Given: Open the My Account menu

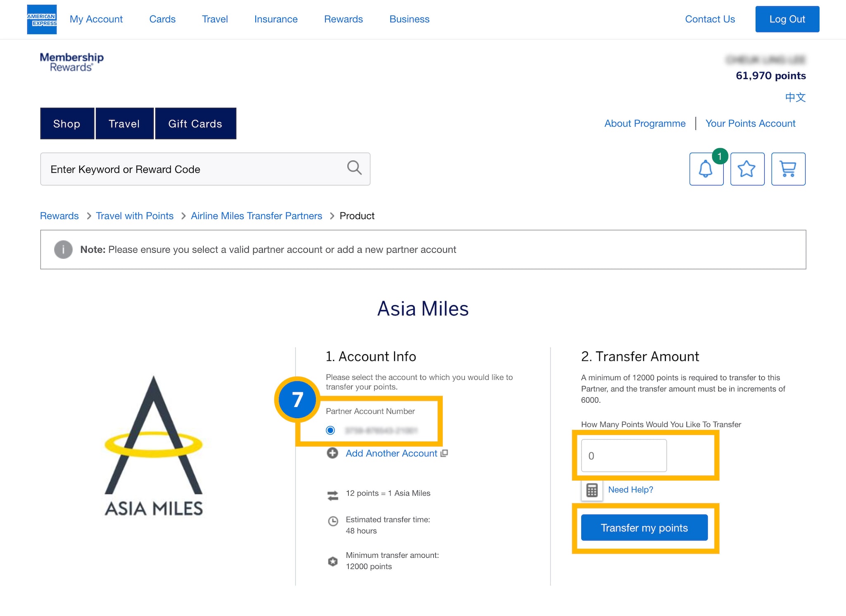Looking at the screenshot, I should coord(96,19).
